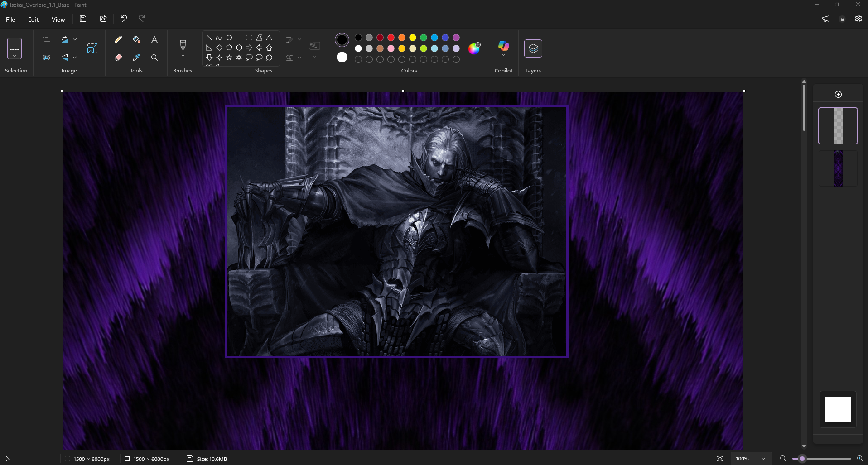Image resolution: width=868 pixels, height=465 pixels.
Task: Select the Pentagon shape
Action: point(229,48)
